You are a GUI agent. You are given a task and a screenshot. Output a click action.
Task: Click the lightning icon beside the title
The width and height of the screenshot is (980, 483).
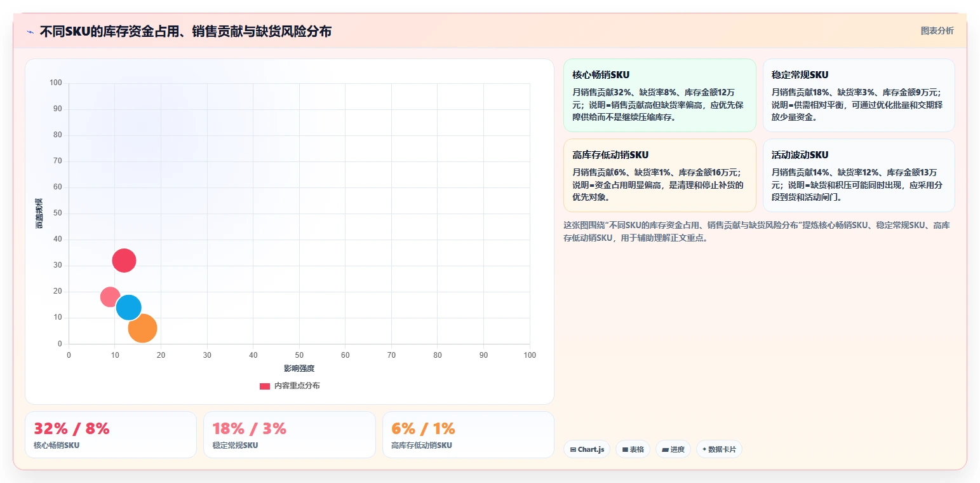tap(30, 32)
